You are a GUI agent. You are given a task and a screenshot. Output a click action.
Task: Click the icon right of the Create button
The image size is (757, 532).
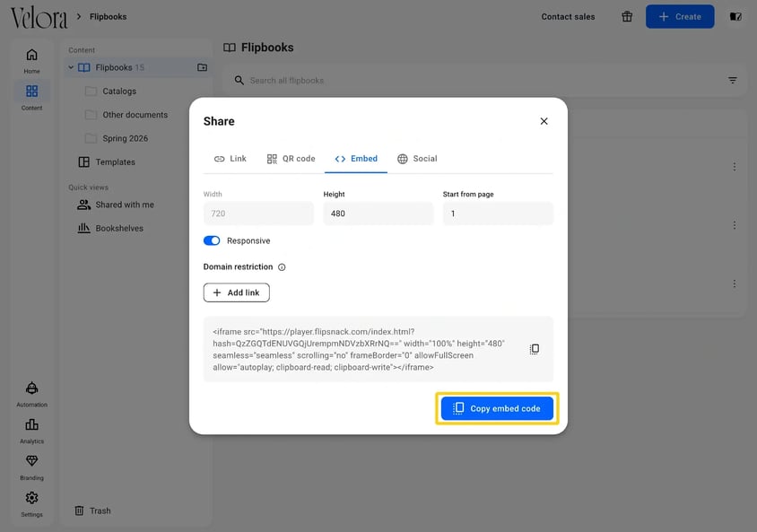(x=735, y=16)
